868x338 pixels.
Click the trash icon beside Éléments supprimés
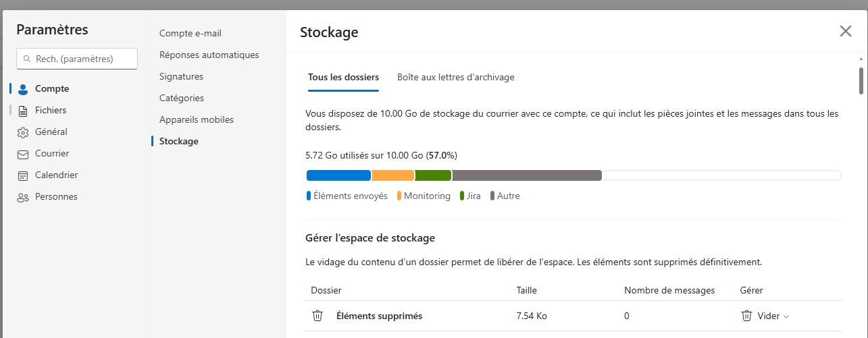click(317, 316)
